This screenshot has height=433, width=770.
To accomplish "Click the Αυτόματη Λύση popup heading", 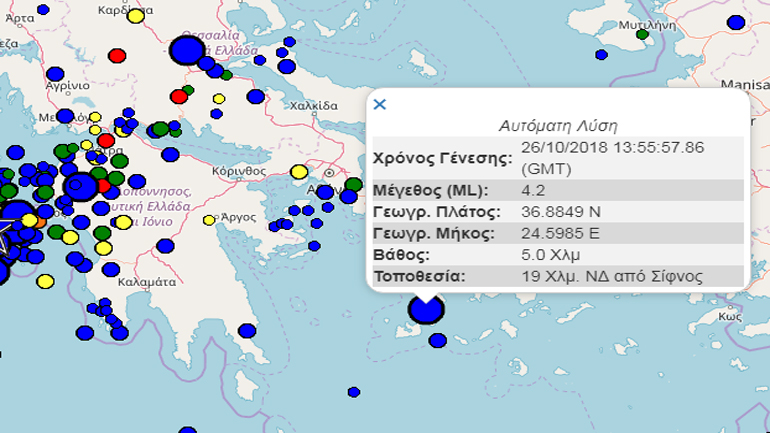I will [558, 126].
